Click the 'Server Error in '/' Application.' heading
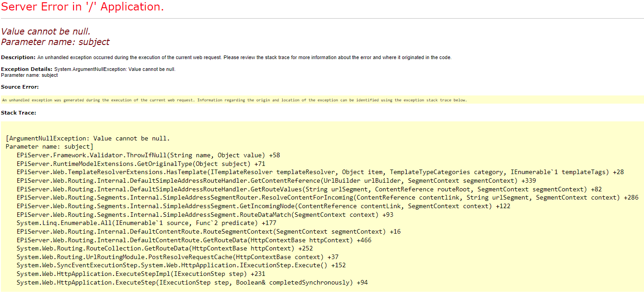The width and height of the screenshot is (644, 295). pos(83,7)
